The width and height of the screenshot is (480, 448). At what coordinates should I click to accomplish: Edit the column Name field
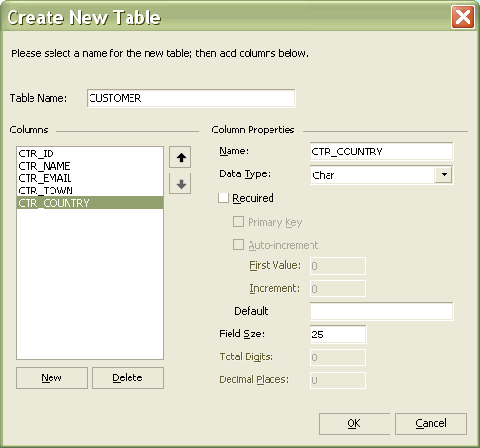pyautogui.click(x=381, y=152)
